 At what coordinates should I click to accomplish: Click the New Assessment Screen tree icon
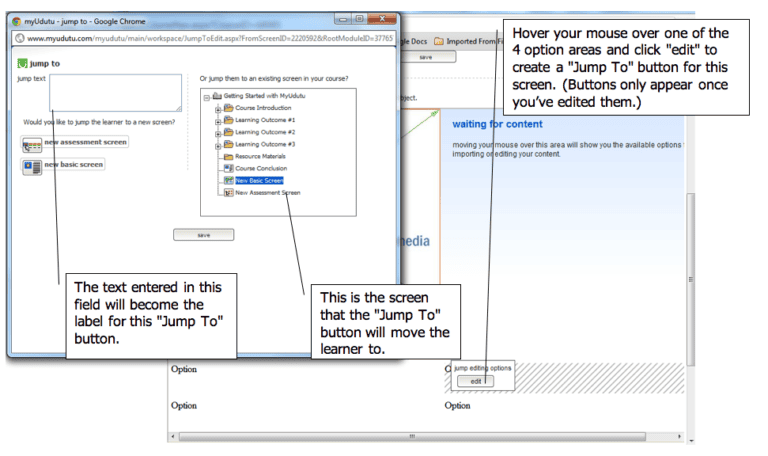[228, 192]
